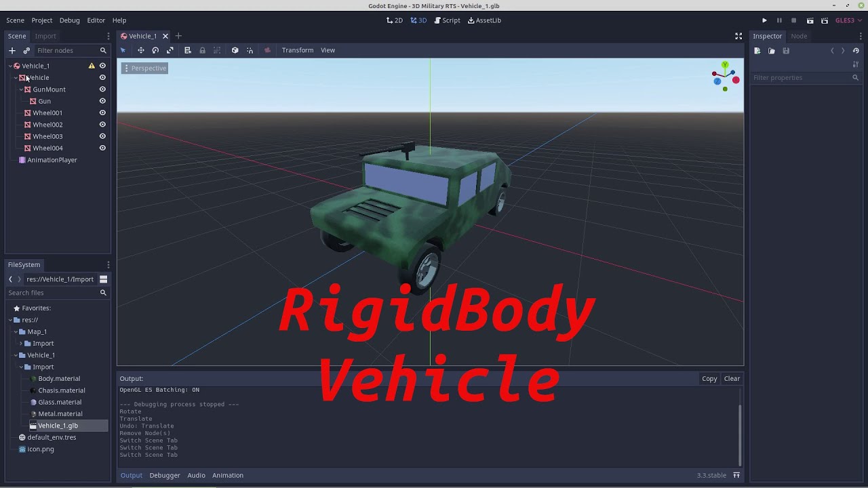Hide the GunMount node
Image resolution: width=868 pixels, height=488 pixels.
102,89
